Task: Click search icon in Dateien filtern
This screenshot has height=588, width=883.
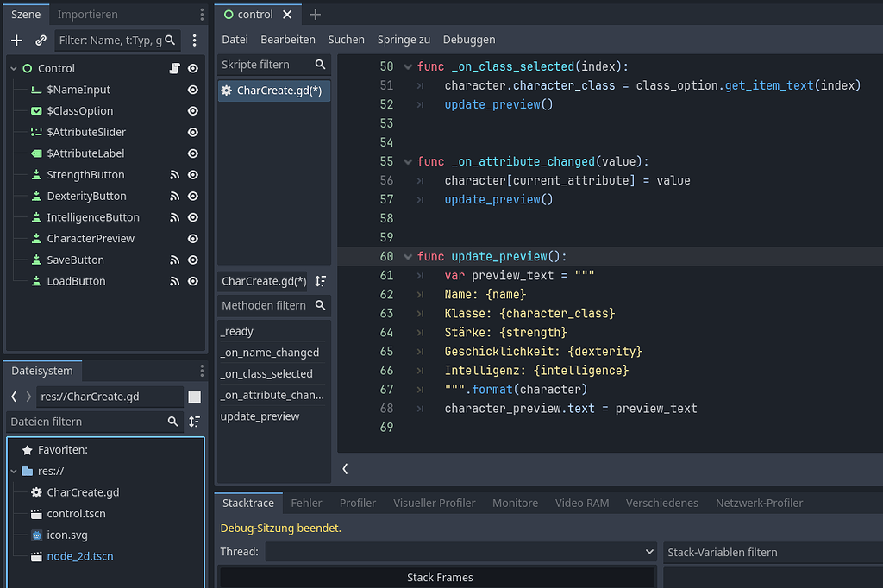Action: click(172, 422)
